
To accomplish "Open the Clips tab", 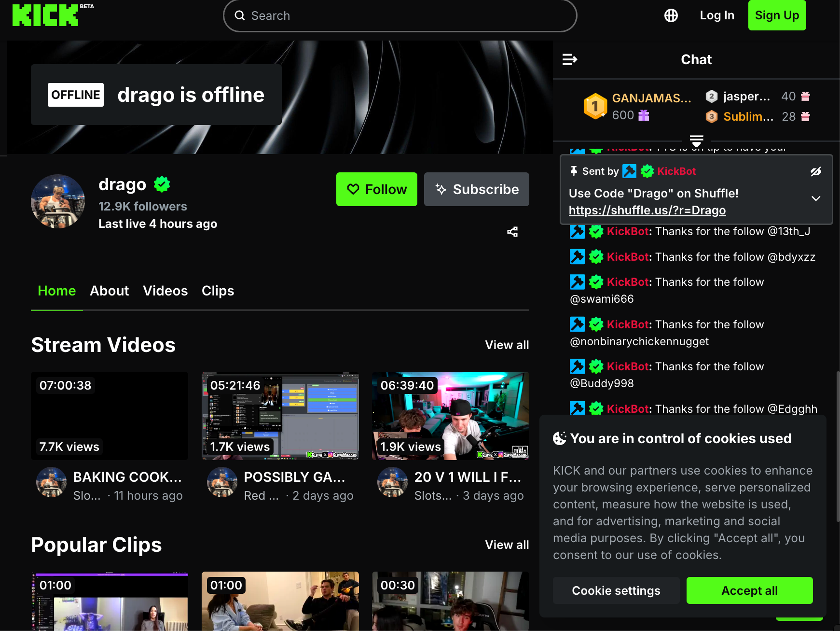I will tap(218, 291).
